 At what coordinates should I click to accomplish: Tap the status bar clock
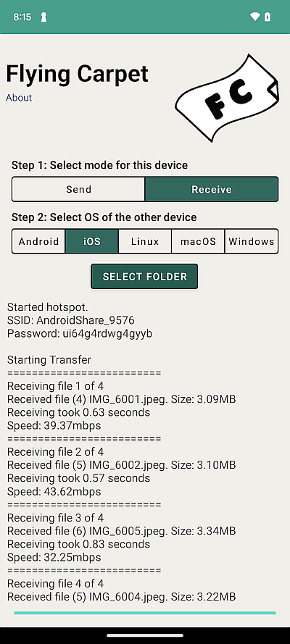click(x=22, y=17)
